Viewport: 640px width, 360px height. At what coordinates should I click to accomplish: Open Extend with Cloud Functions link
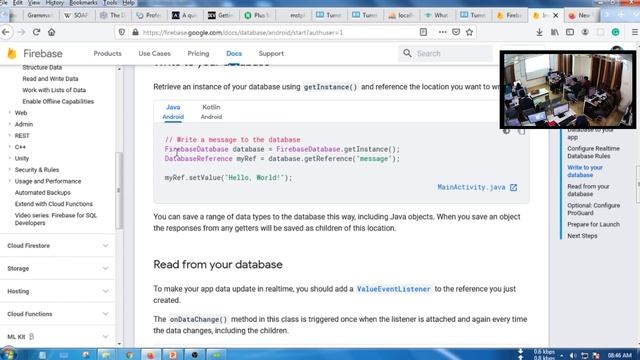pyautogui.click(x=53, y=204)
